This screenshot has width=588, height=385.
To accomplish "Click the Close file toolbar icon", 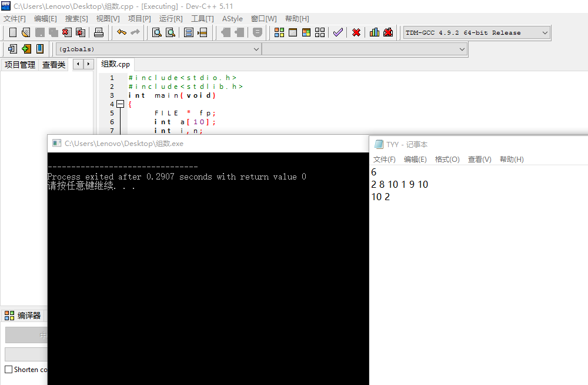I will (67, 33).
